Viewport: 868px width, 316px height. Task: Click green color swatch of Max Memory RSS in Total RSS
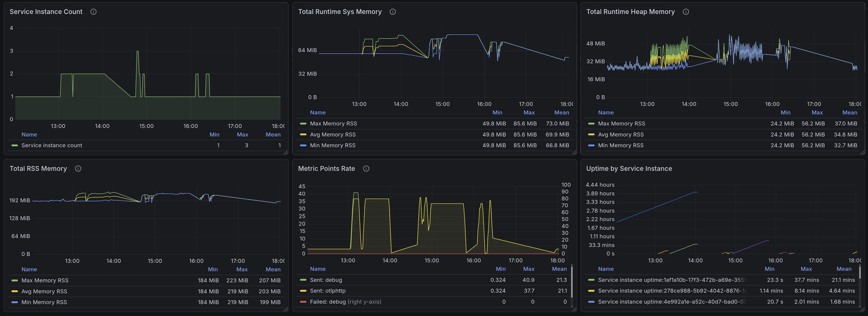pyautogui.click(x=14, y=281)
